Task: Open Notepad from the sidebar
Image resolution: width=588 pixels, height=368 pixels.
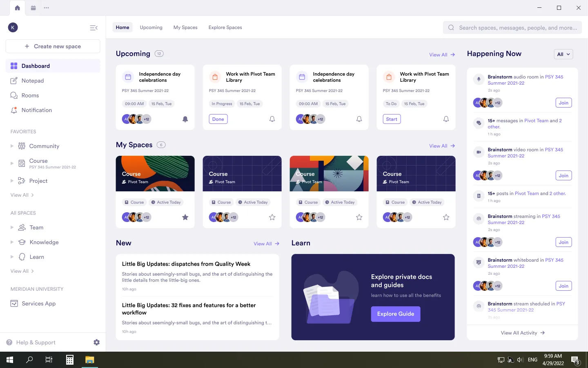Action: coord(32,81)
